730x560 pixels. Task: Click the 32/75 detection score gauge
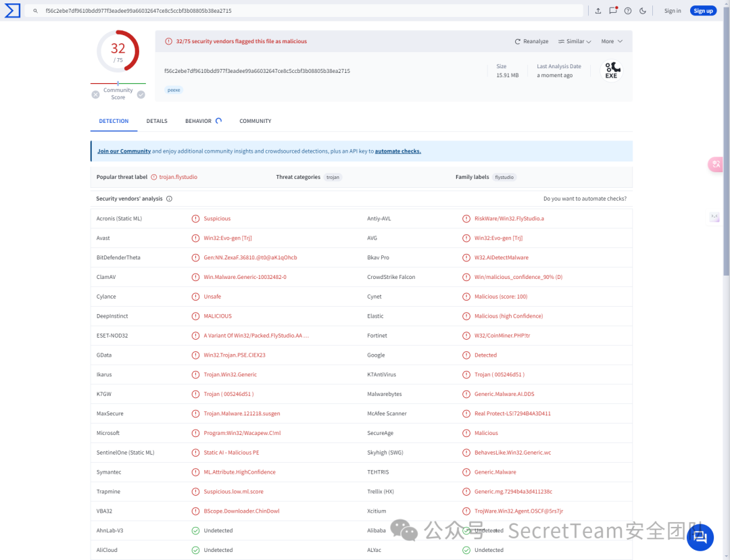(x=118, y=51)
